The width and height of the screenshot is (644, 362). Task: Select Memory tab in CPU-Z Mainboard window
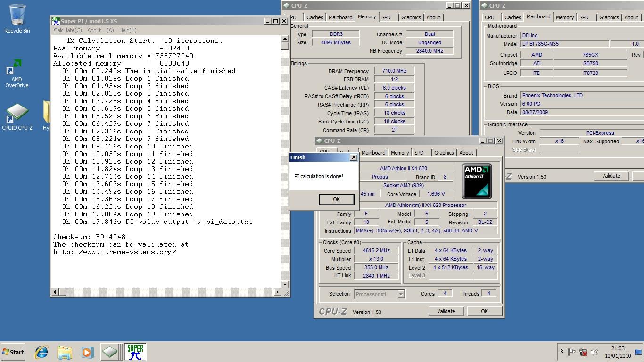pos(564,17)
